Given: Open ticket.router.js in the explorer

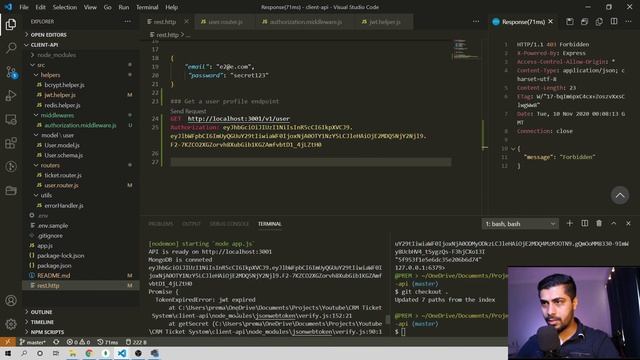Looking at the screenshot, I should click(x=63, y=175).
